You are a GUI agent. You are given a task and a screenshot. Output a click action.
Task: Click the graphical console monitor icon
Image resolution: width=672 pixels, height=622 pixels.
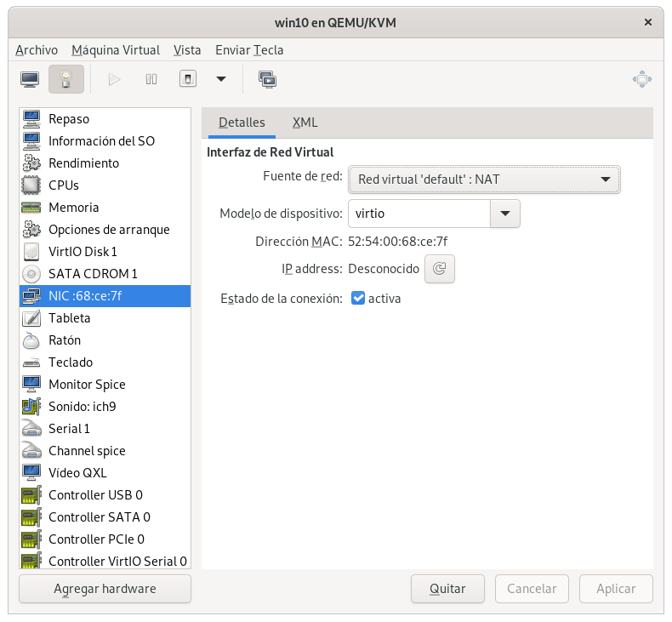30,79
